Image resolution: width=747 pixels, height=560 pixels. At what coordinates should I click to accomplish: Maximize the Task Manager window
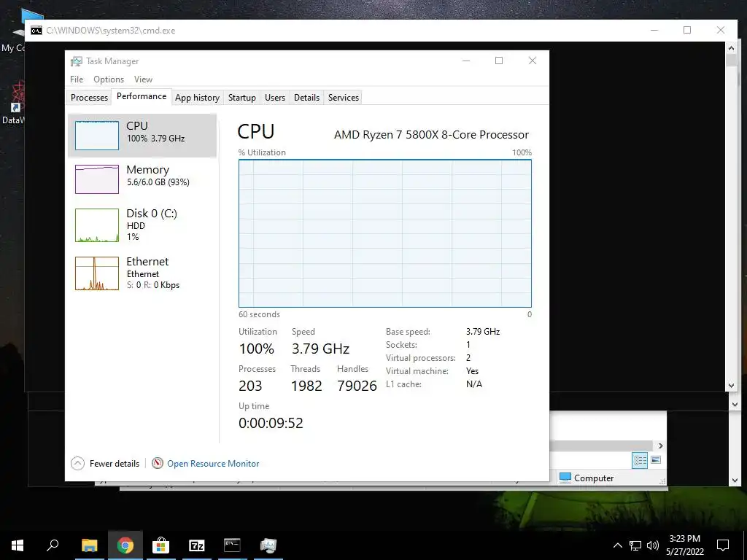[499, 61]
